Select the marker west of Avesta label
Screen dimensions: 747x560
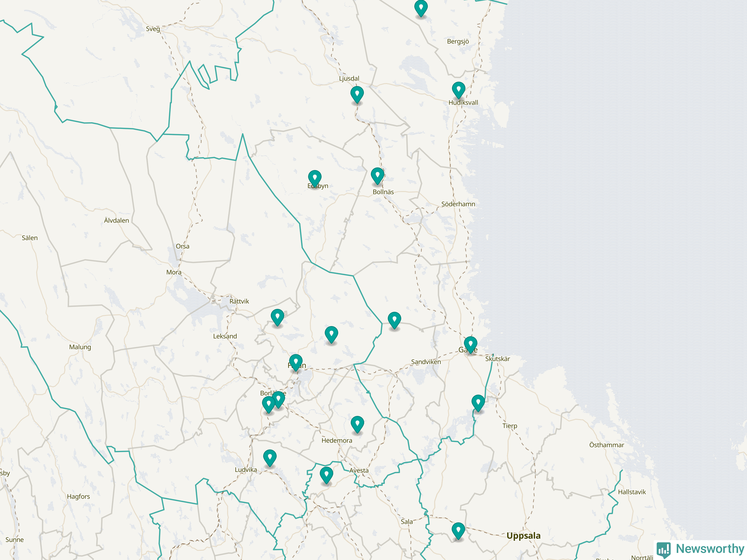point(326,475)
